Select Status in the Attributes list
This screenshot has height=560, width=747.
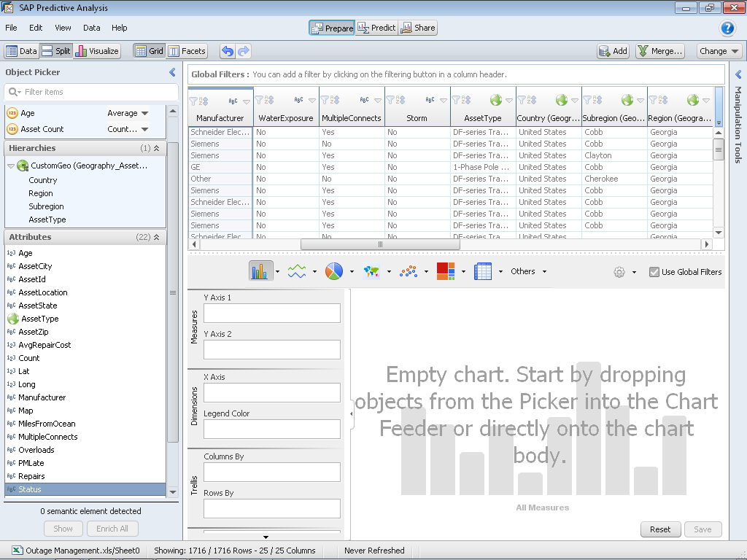(x=85, y=489)
